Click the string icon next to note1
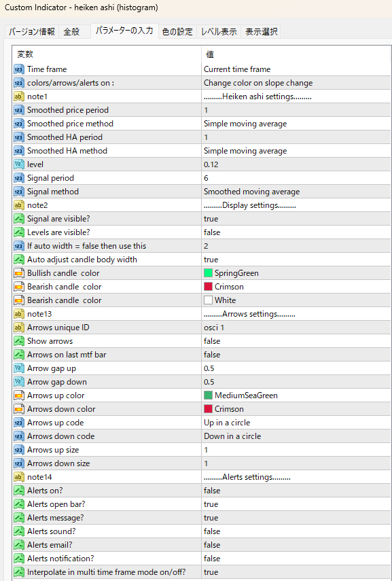This screenshot has height=581, width=392. [x=19, y=96]
